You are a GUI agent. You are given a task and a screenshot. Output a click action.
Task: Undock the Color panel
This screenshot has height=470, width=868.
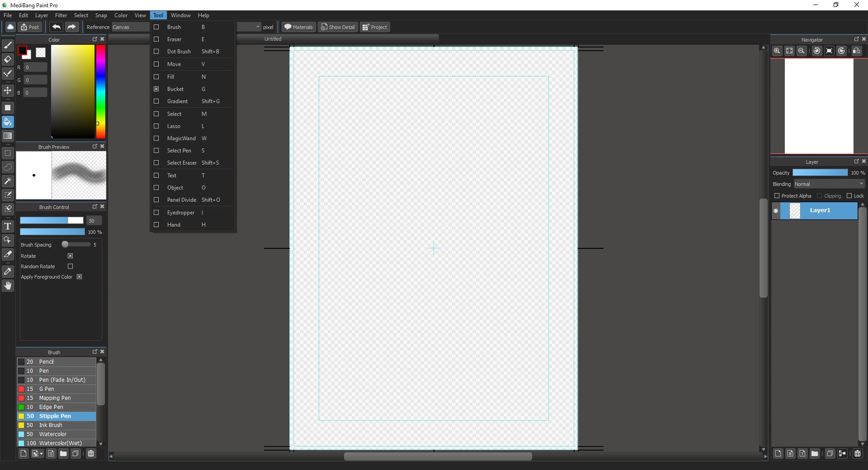pos(94,39)
